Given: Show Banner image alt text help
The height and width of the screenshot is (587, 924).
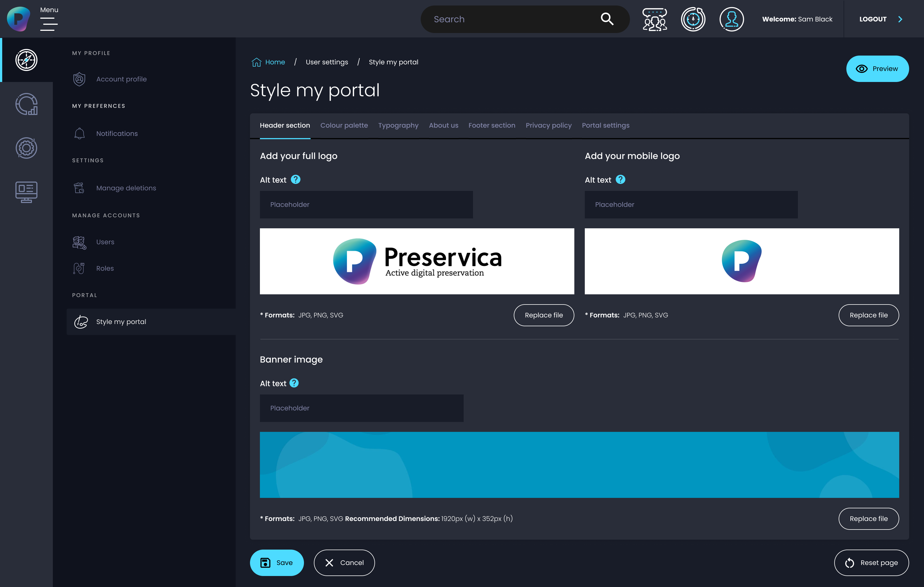Looking at the screenshot, I should 294,383.
